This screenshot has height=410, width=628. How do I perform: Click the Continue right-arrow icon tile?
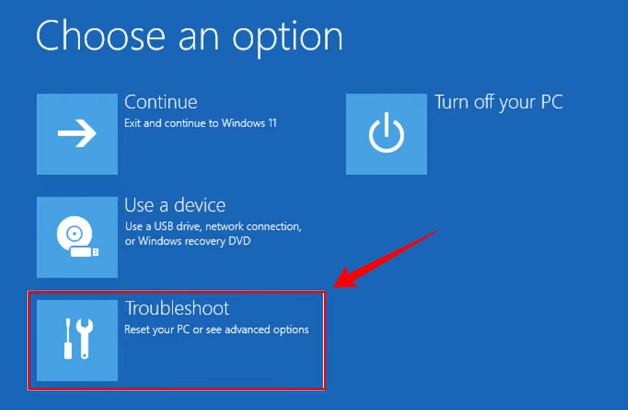(77, 134)
